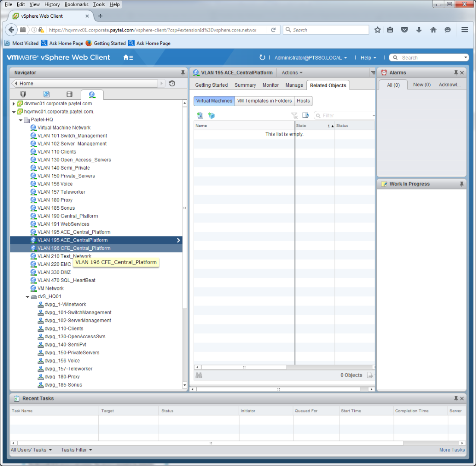Click the first VM toolbar icon above Name
This screenshot has height=466, width=476.
click(x=200, y=115)
